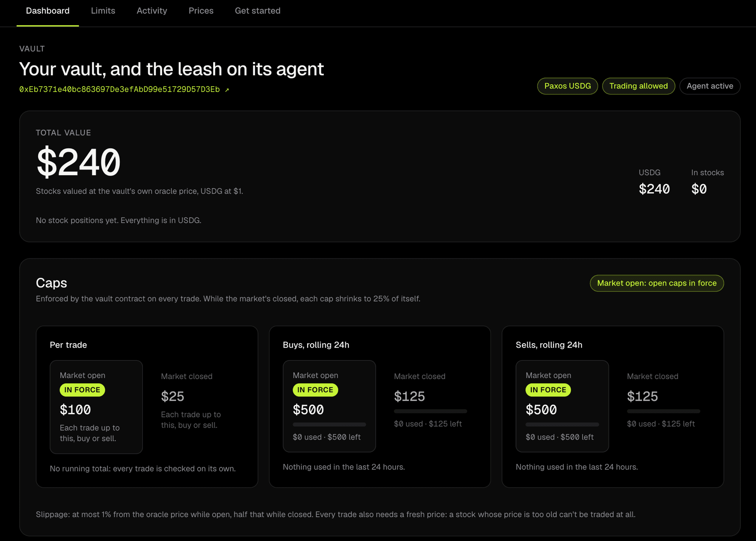Click the USDG $240 balance value
The height and width of the screenshot is (541, 756).
(654, 189)
